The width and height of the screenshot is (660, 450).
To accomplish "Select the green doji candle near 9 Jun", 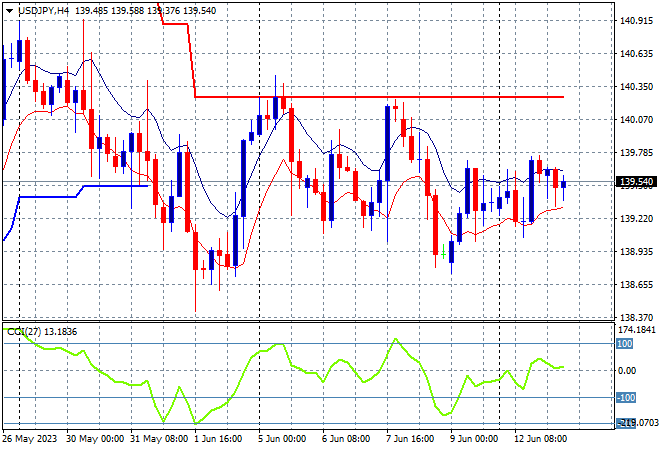I will 443,254.
